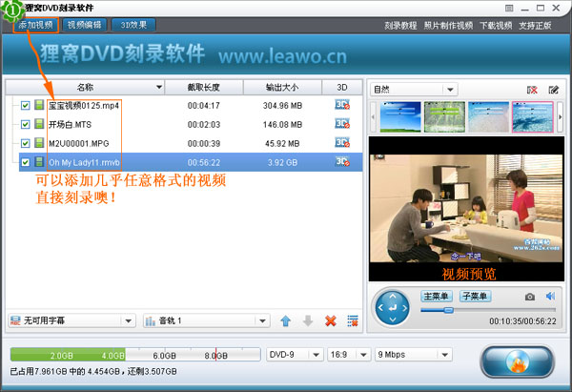Viewport: 572px width, 392px height.
Task: Click the 3D icon for 宝宝视频0125.mp4
Action: click(342, 105)
